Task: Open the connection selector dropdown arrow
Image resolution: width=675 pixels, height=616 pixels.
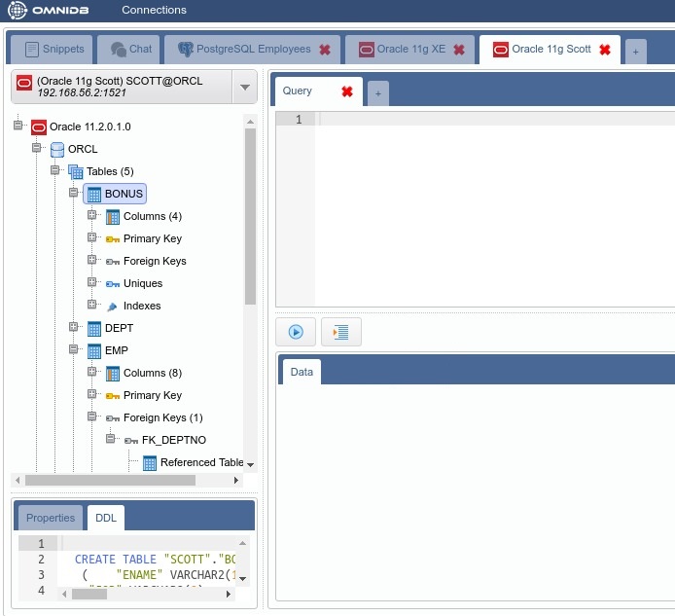Action: coord(244,88)
